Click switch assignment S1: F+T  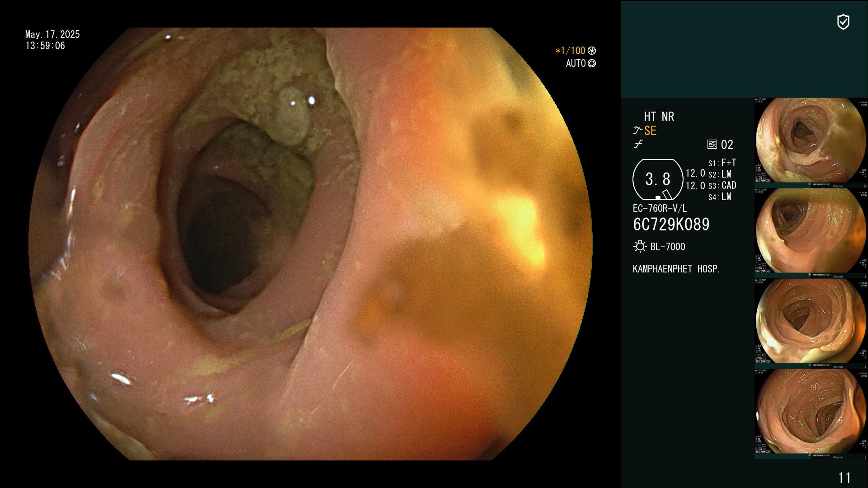coord(722,163)
